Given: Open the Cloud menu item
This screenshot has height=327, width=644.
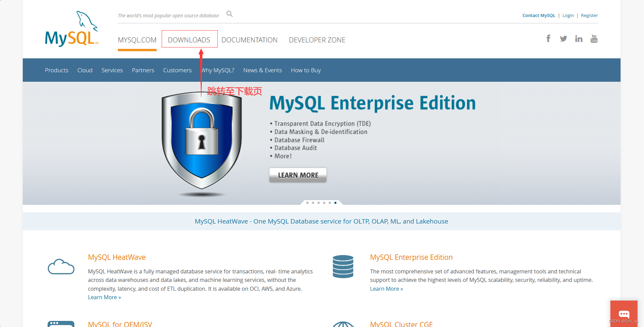Looking at the screenshot, I should click(85, 70).
